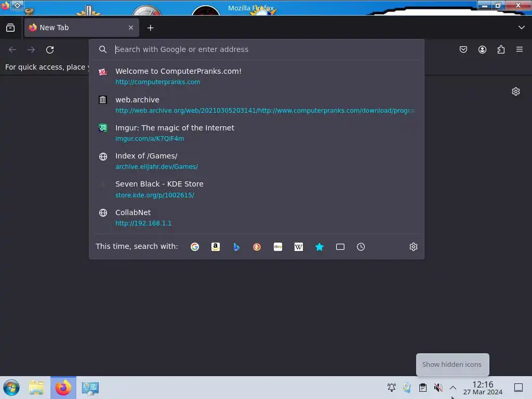Viewport: 532px width, 399px height.
Task: Toggle keep-above pin in title bar
Action: click(x=17, y=5)
